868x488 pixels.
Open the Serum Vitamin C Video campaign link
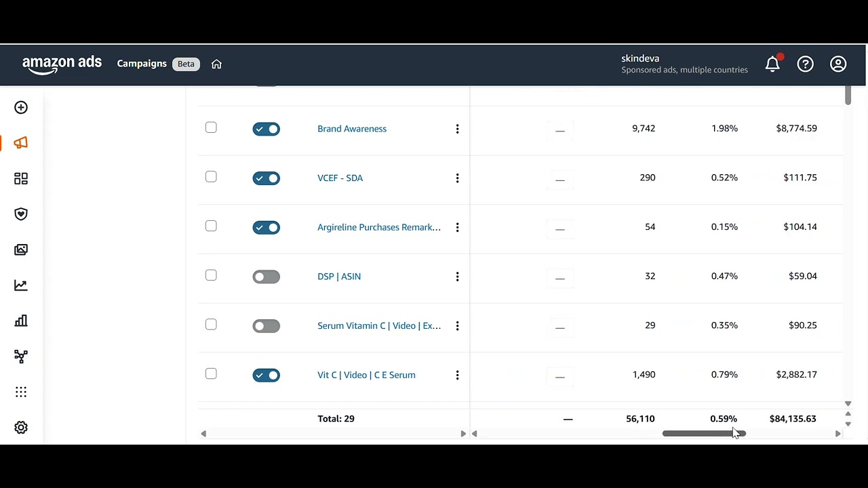(x=379, y=326)
